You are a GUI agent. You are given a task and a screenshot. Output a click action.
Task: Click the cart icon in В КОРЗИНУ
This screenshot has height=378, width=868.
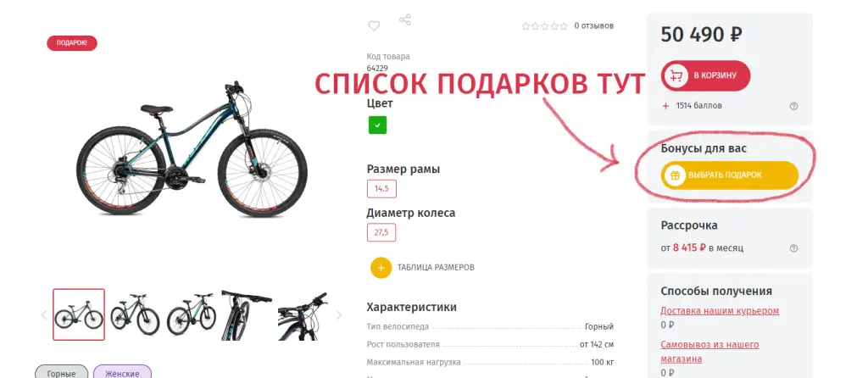676,75
